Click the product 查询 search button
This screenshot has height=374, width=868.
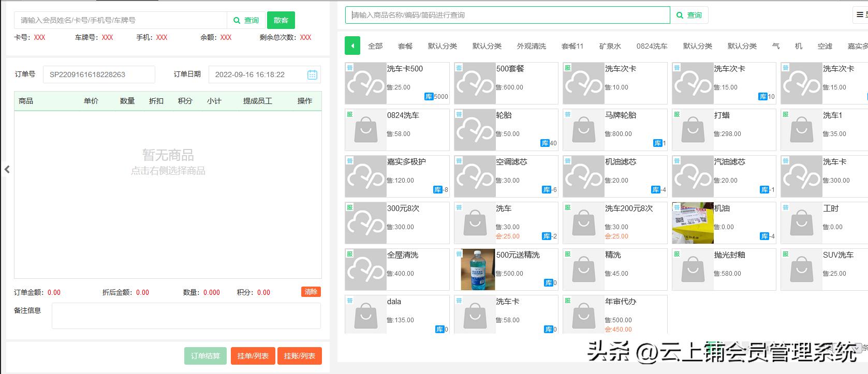pos(689,15)
